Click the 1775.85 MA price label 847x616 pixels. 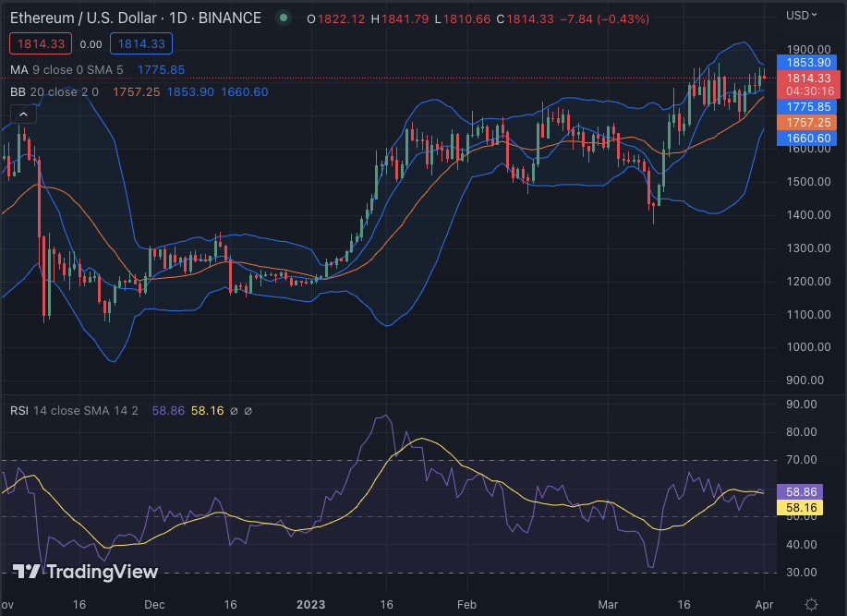808,107
